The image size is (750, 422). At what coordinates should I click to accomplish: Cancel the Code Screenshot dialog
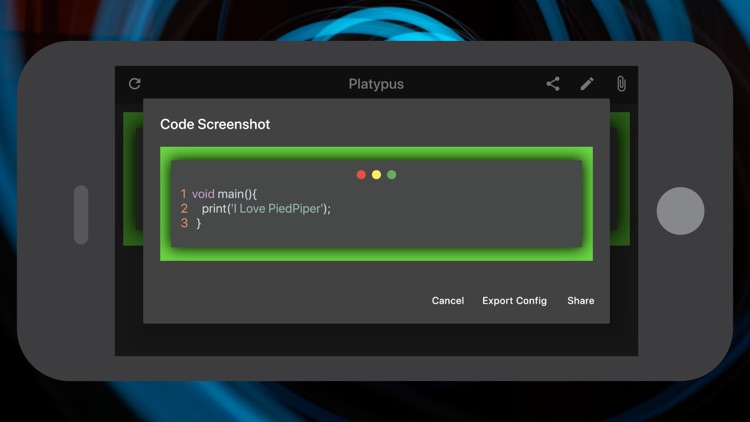pos(448,300)
